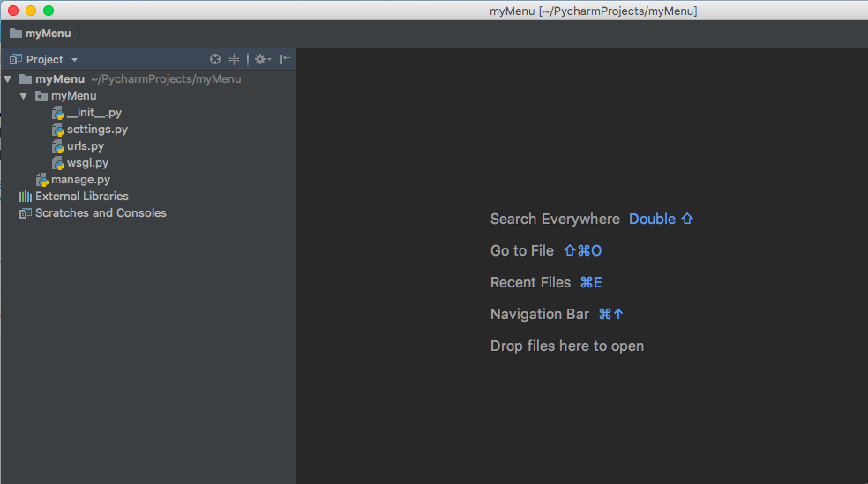Select settings.py in the project tree
The height and width of the screenshot is (484, 868).
[x=97, y=130]
